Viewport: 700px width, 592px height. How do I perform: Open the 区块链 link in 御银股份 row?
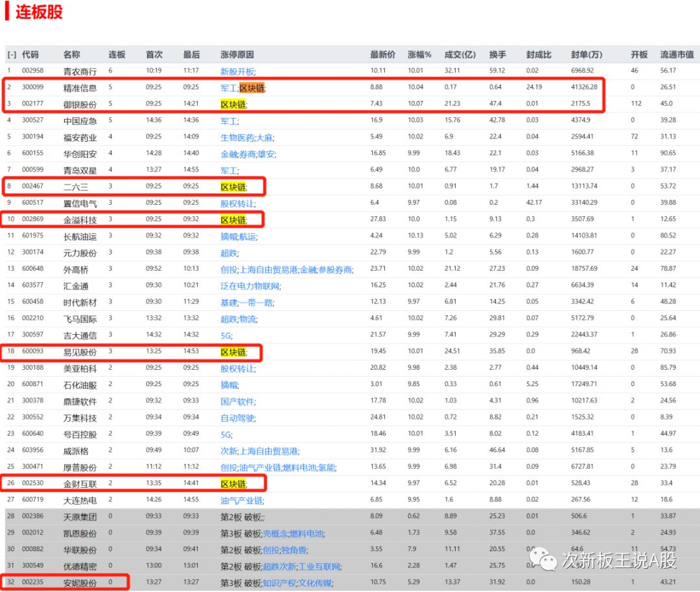tap(233, 104)
